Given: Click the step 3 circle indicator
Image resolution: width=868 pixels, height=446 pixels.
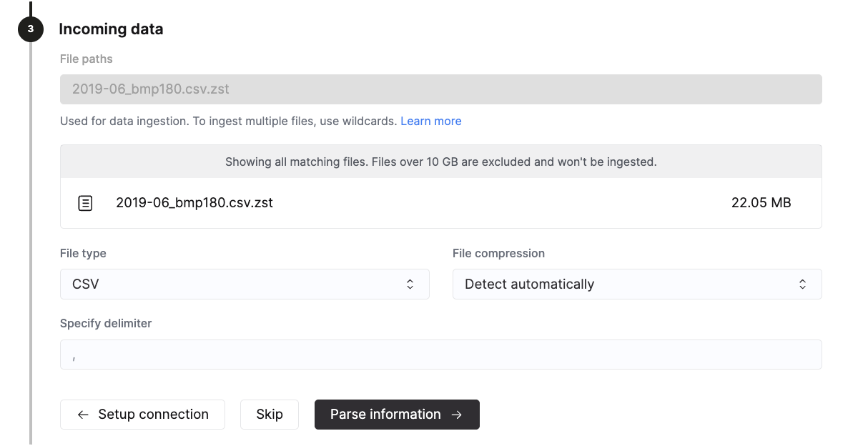Looking at the screenshot, I should tap(31, 29).
